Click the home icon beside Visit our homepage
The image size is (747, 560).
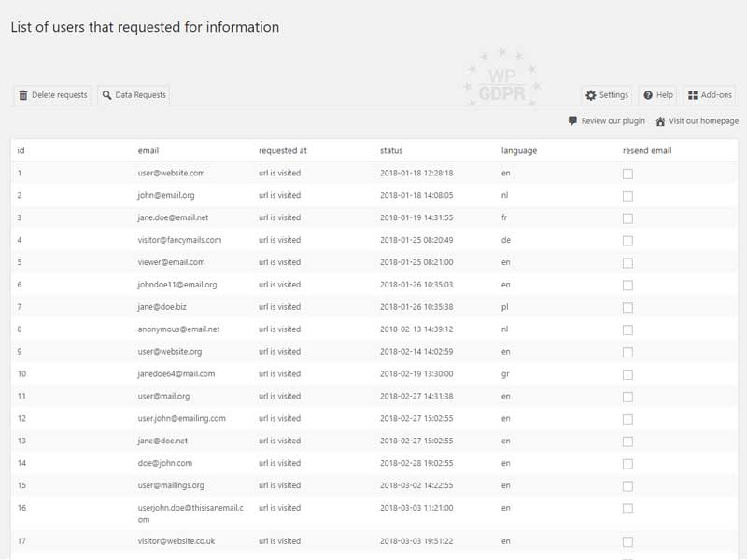pyautogui.click(x=660, y=121)
